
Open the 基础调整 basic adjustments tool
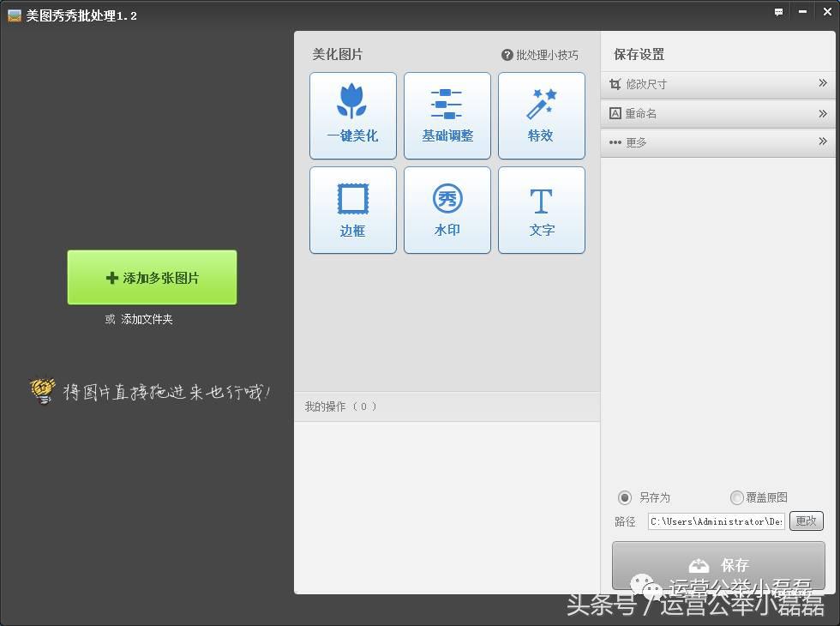[x=447, y=116]
